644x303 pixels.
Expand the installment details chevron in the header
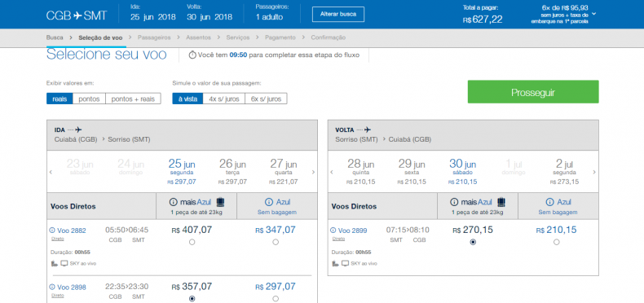coord(594,14)
